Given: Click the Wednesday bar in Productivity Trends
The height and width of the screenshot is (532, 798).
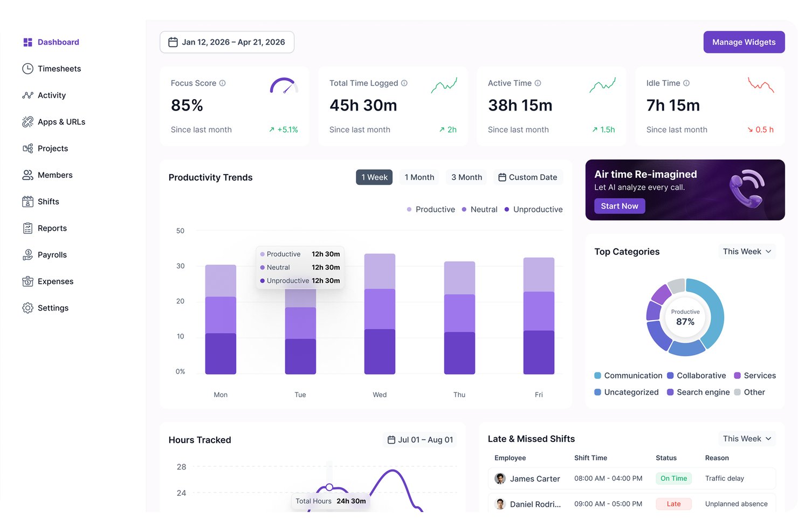Looking at the screenshot, I should [x=380, y=314].
